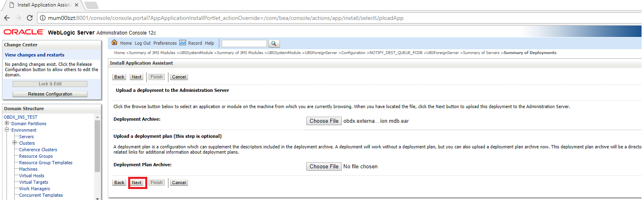The height and width of the screenshot is (200, 644).
Task: Click Home breadcrumb link
Action: point(120,53)
